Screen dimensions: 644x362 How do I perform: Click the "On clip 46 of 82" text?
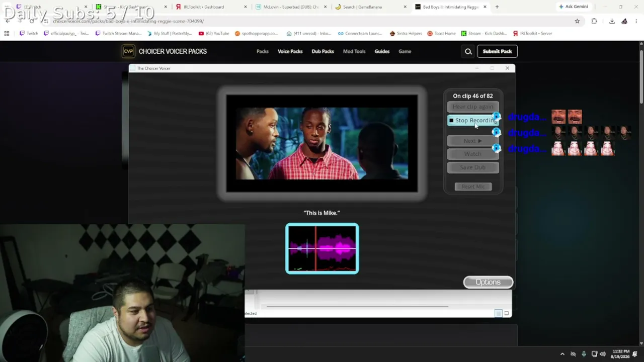[x=473, y=96]
